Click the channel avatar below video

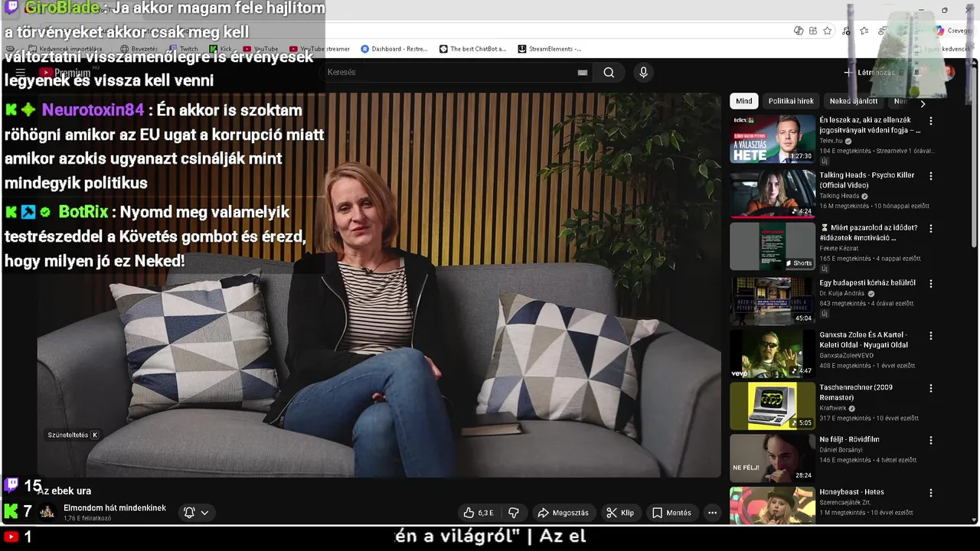tap(47, 513)
